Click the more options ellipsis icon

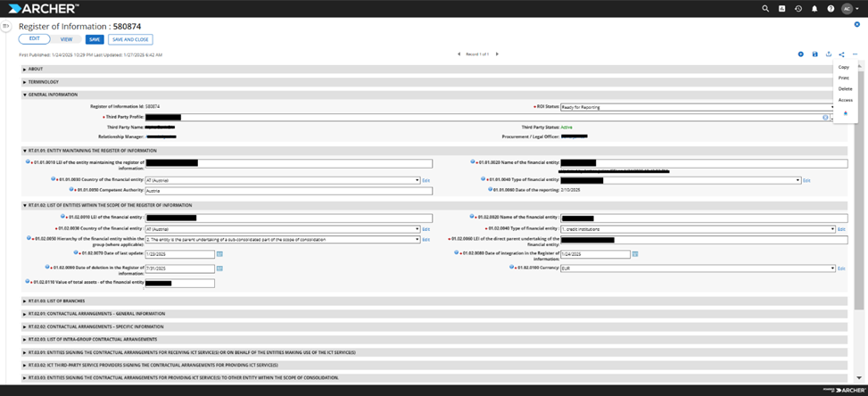(x=855, y=54)
